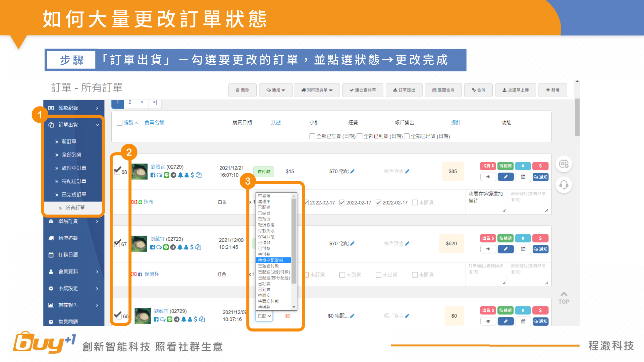Check the select-all checkbox beside 編號
Screen dimensions: 644x362
pyautogui.click(x=119, y=123)
